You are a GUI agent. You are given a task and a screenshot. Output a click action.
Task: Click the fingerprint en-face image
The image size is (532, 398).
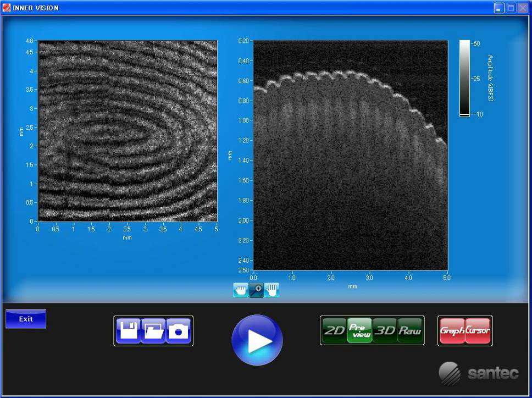point(126,129)
